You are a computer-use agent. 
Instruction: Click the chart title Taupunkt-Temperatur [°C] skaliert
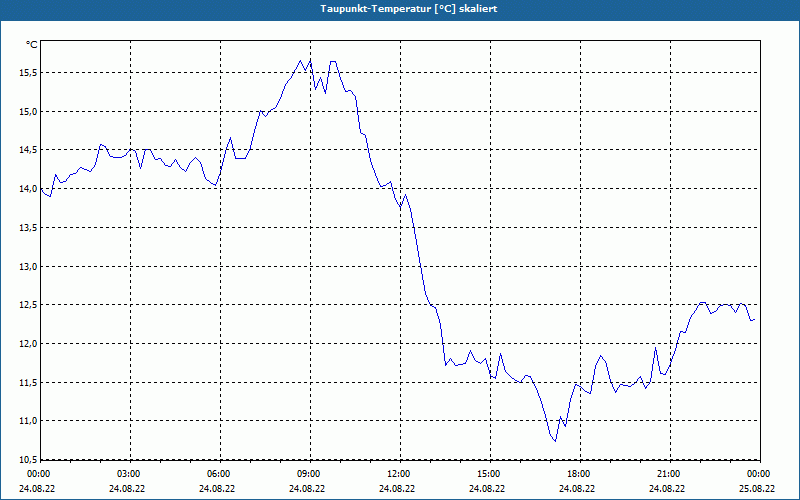[x=409, y=9]
